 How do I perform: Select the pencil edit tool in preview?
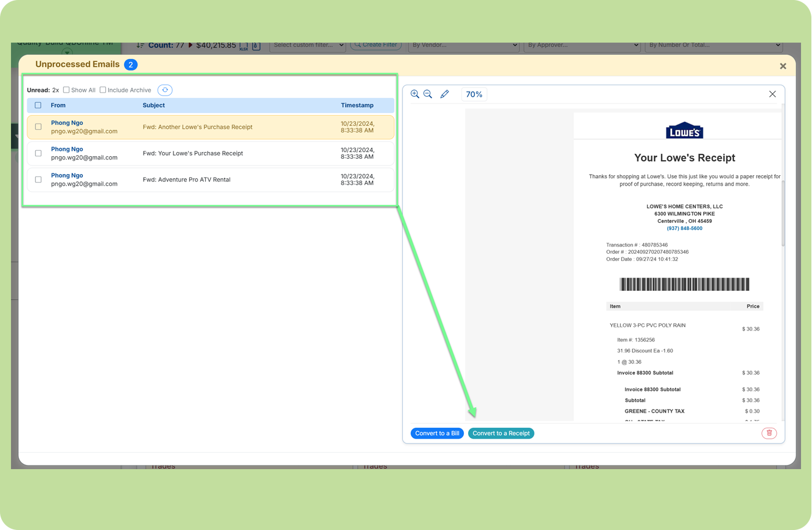[444, 94]
